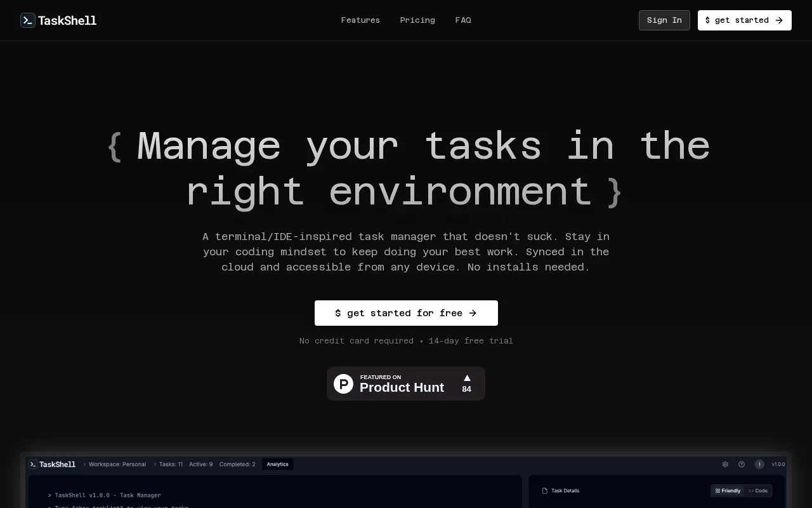
Task: Click the Sign In button
Action: click(664, 20)
